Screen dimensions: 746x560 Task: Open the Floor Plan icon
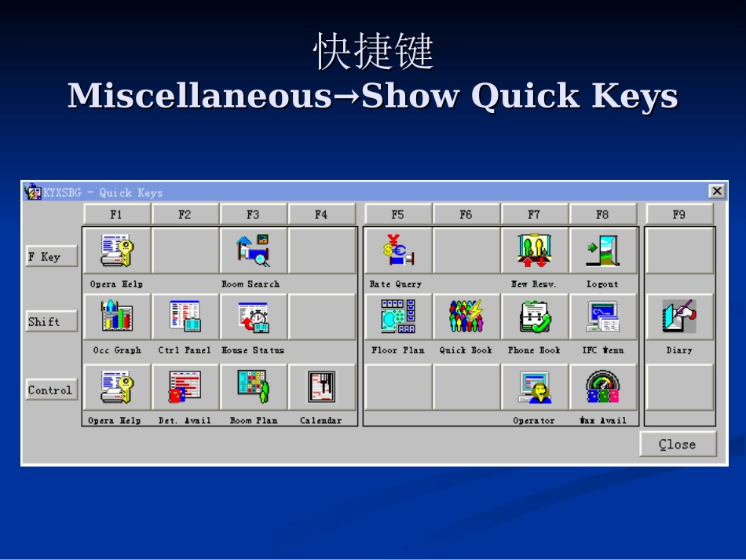(398, 317)
